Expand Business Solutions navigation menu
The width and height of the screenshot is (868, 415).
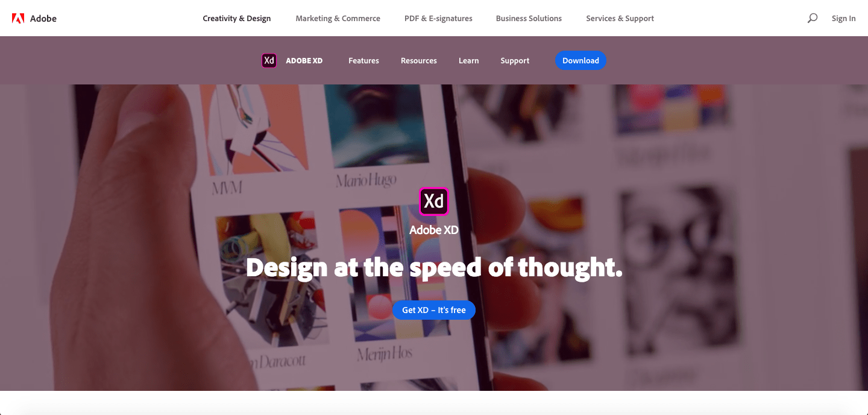pos(529,18)
